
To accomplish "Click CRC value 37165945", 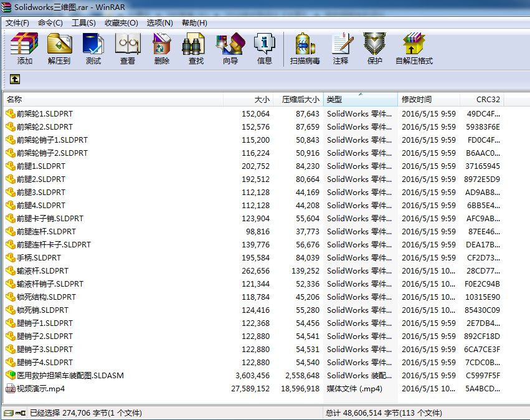I will (x=483, y=166).
